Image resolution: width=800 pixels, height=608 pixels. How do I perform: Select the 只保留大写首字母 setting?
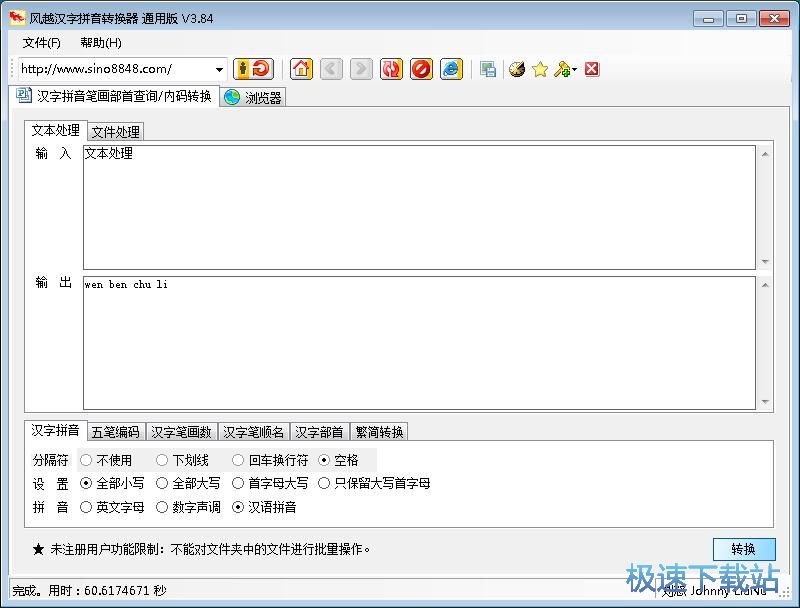(x=374, y=483)
